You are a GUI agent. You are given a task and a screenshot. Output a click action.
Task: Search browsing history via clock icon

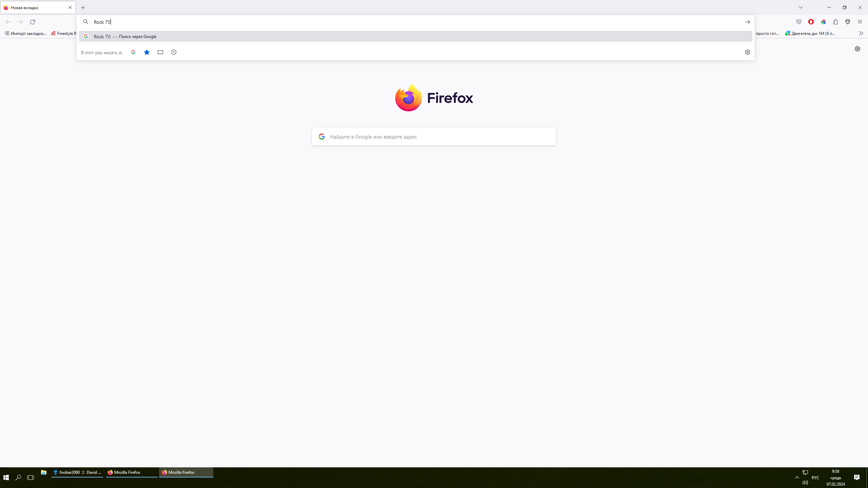click(174, 52)
